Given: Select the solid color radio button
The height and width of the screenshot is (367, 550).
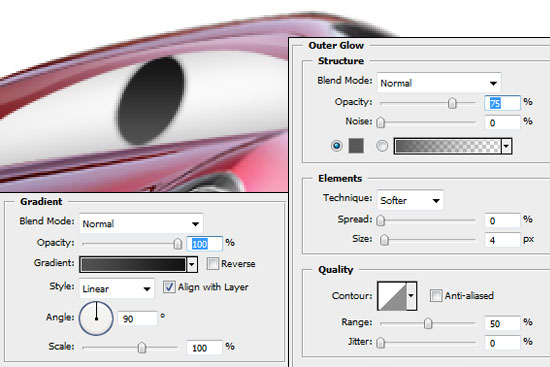Looking at the screenshot, I should coord(336,146).
